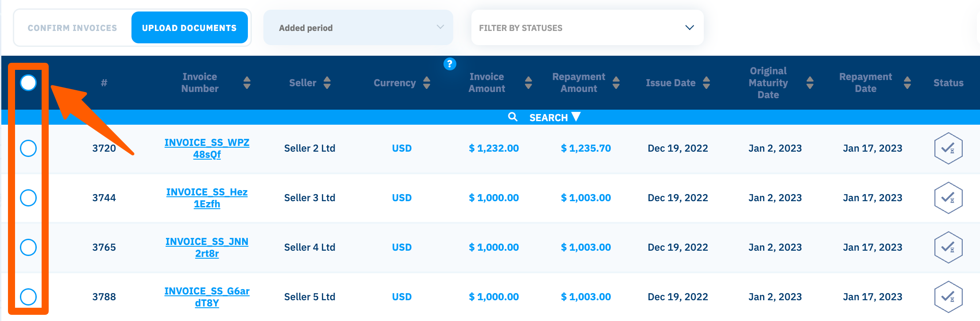The width and height of the screenshot is (980, 321).
Task: Click row number 3744
Action: (x=104, y=198)
